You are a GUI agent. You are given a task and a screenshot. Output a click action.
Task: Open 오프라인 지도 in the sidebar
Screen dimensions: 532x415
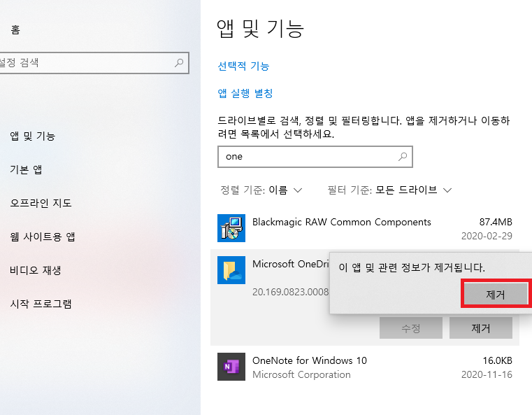click(x=41, y=203)
